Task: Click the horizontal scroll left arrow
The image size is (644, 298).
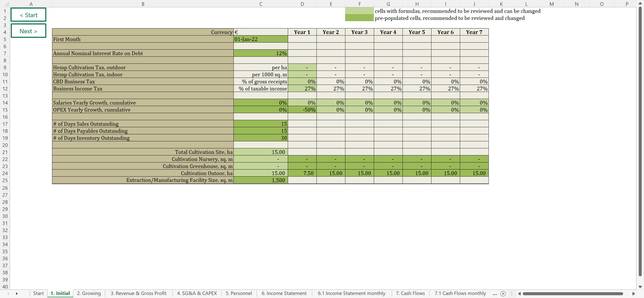Action: tap(519, 293)
